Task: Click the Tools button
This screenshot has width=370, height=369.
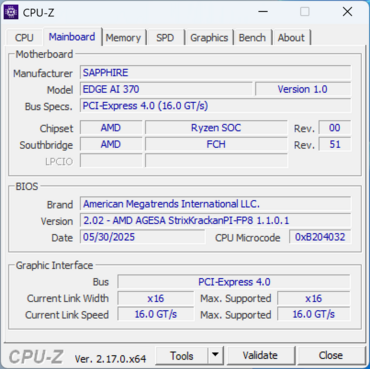Action: pyautogui.click(x=182, y=355)
